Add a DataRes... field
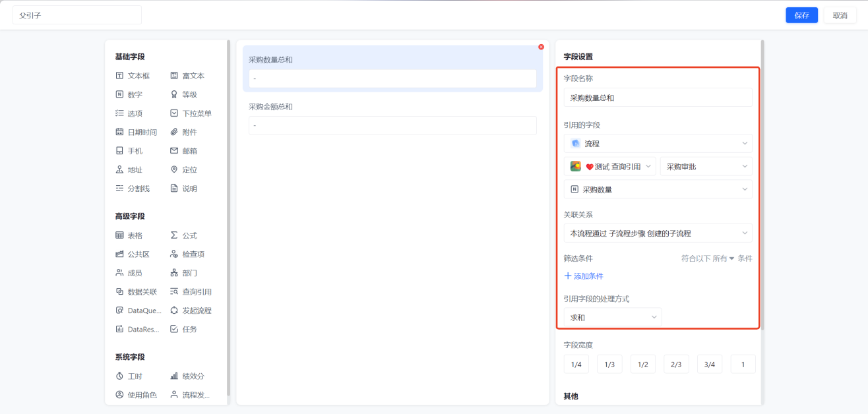The image size is (868, 414). (x=139, y=329)
